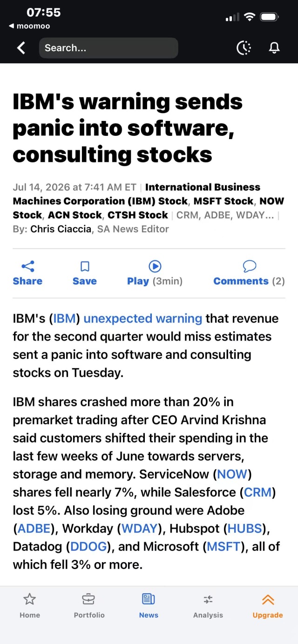Open author Chris Ciaccia profile
This screenshot has width=298, height=644.
coord(61,229)
